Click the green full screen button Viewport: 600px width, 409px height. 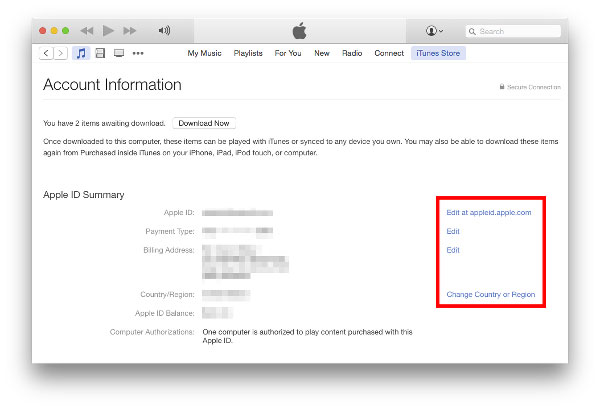(x=65, y=31)
